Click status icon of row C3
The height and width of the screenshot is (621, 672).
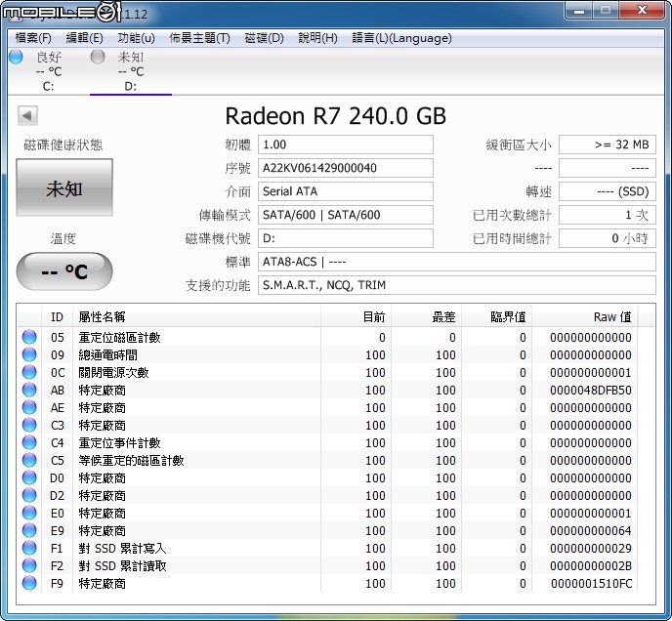pos(29,425)
